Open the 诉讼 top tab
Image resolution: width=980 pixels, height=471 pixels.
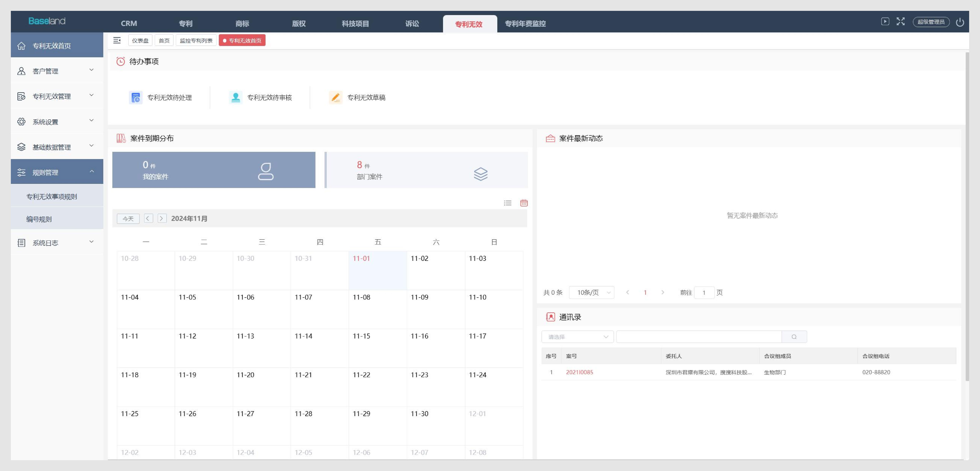412,24
